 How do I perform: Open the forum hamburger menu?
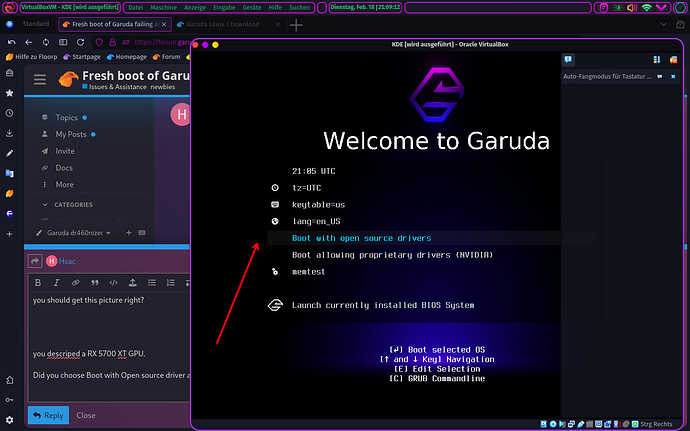(40, 80)
